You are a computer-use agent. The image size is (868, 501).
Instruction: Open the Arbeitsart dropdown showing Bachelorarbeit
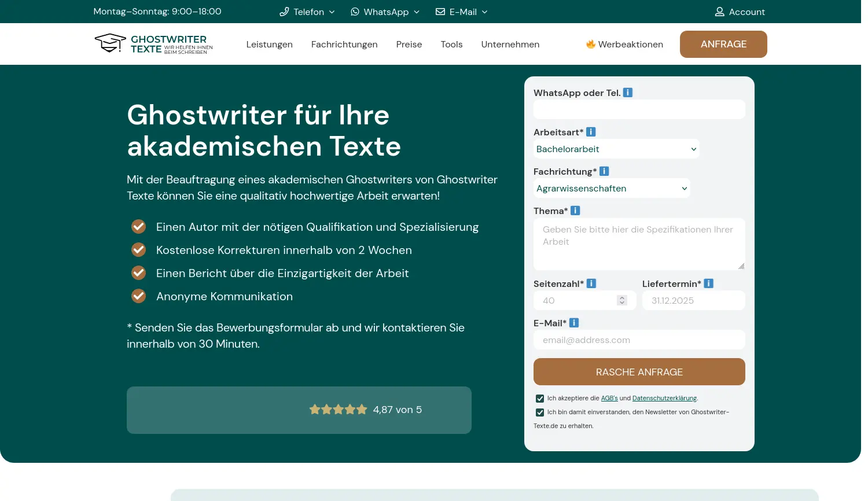click(616, 149)
